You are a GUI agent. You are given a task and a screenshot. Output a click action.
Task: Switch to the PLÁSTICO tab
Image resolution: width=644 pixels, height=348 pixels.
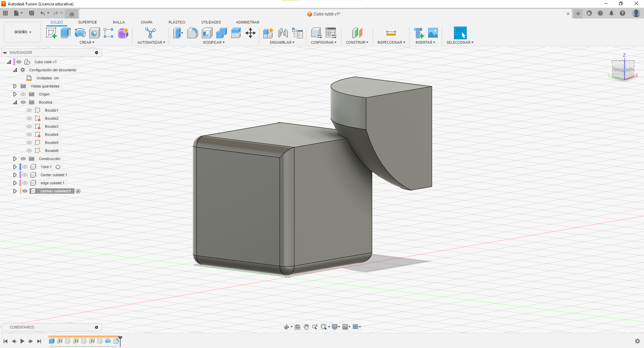(x=177, y=22)
